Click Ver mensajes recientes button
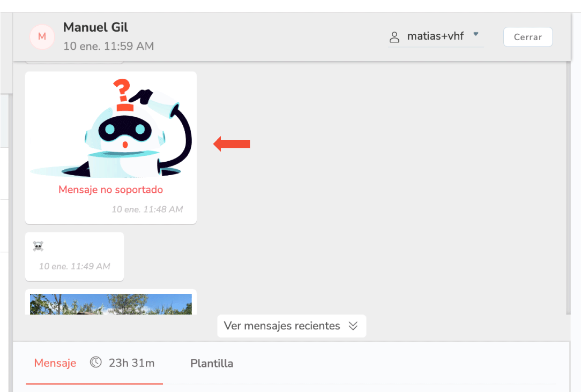This screenshot has height=392, width=581. [292, 326]
